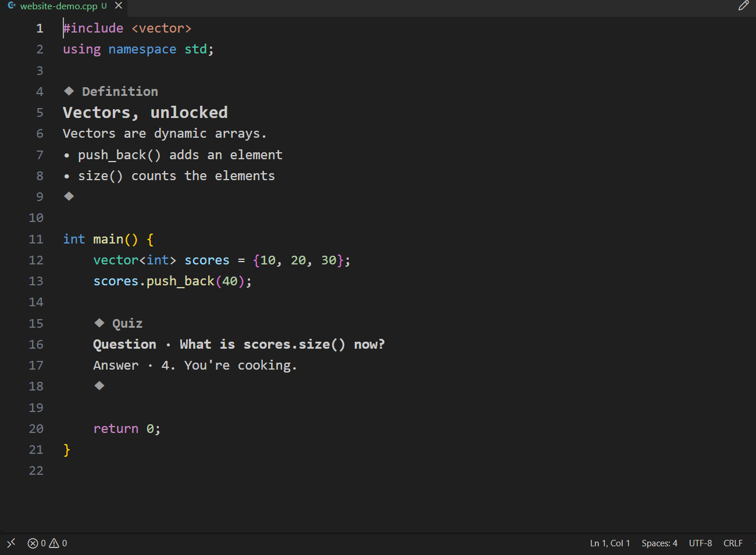The image size is (756, 555).
Task: Click the warning triangle icon in status bar
Action: coord(54,543)
